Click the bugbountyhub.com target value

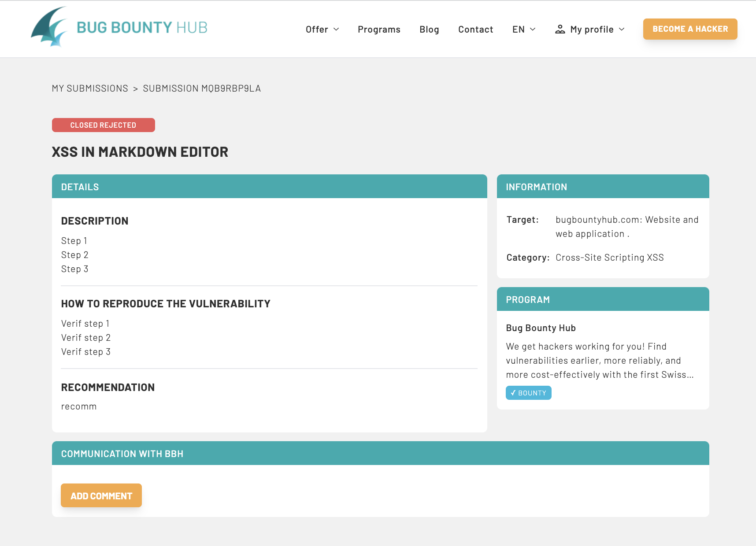pyautogui.click(x=627, y=227)
